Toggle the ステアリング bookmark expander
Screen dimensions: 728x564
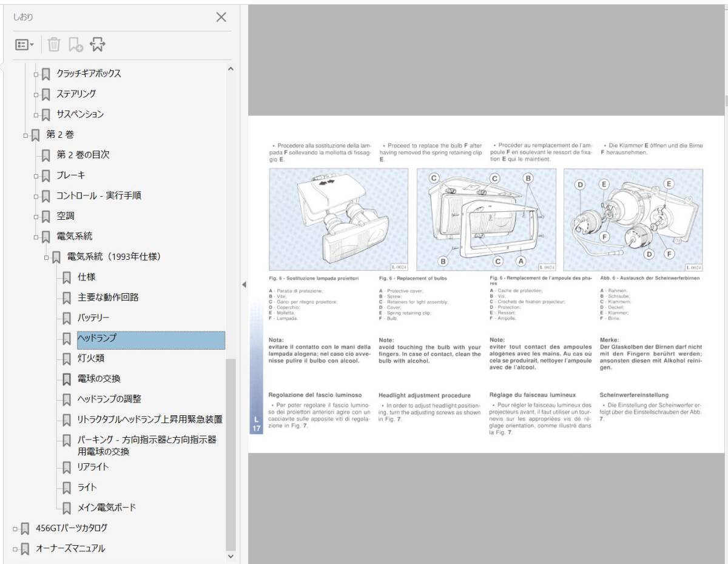click(36, 95)
